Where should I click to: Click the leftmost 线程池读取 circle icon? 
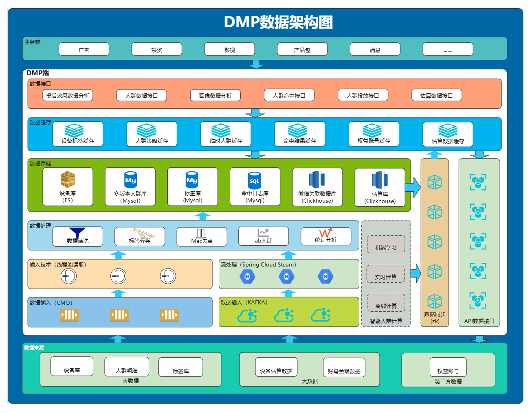click(68, 276)
